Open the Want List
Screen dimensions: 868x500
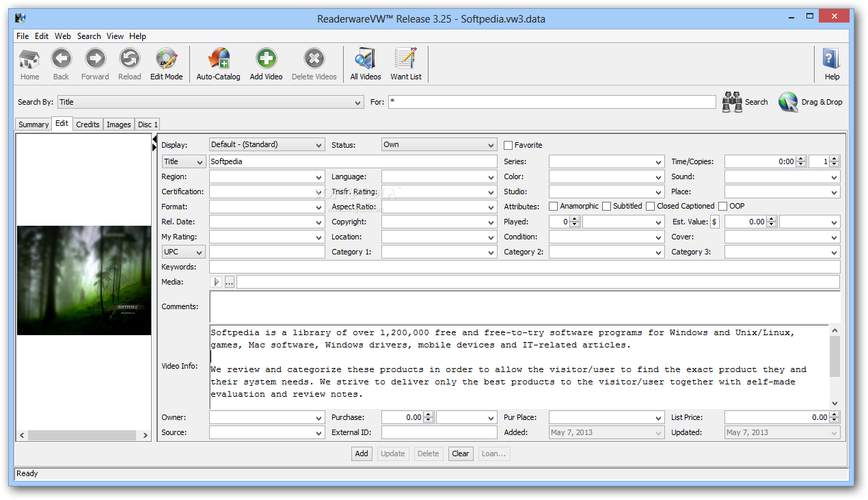click(x=406, y=64)
